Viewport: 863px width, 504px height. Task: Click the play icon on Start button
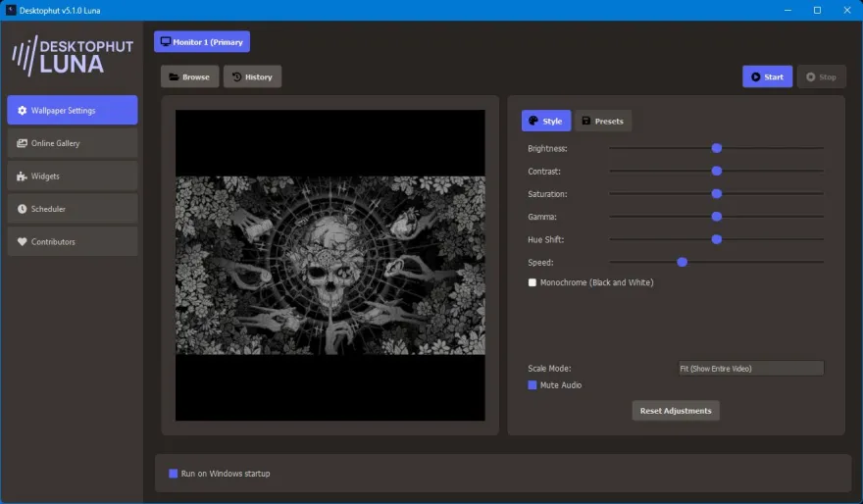pos(756,77)
